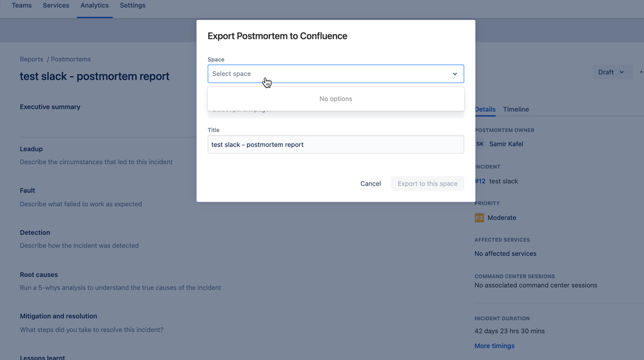The height and width of the screenshot is (360, 644).
Task: Click the Detection description placeholder
Action: pos(79,246)
